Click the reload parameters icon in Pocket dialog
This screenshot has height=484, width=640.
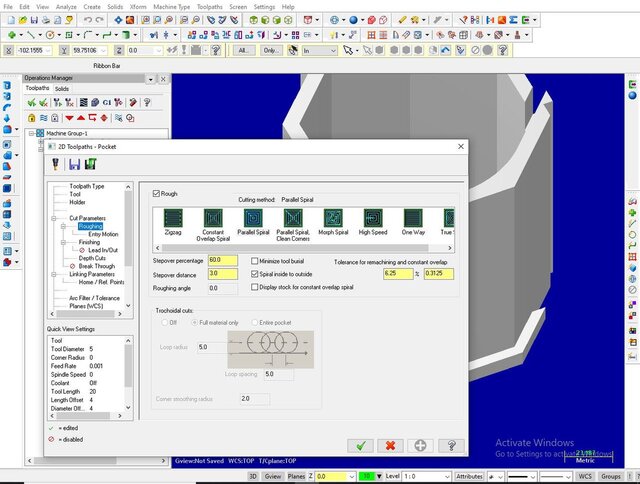[x=90, y=164]
